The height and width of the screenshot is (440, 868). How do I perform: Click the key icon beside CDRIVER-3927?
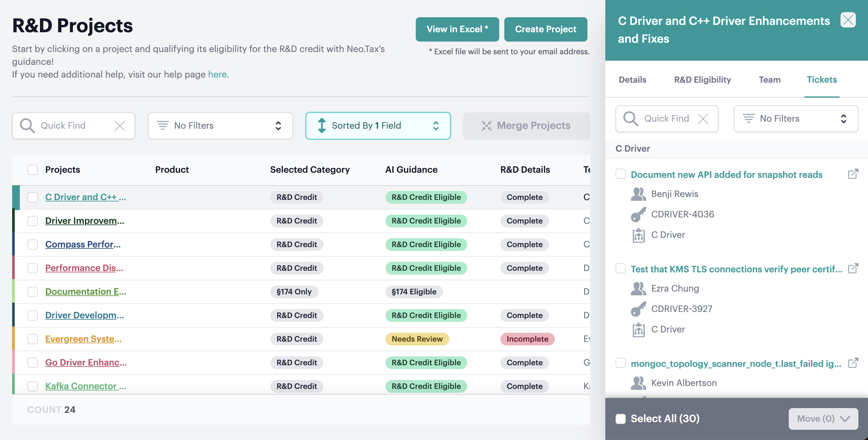click(638, 309)
